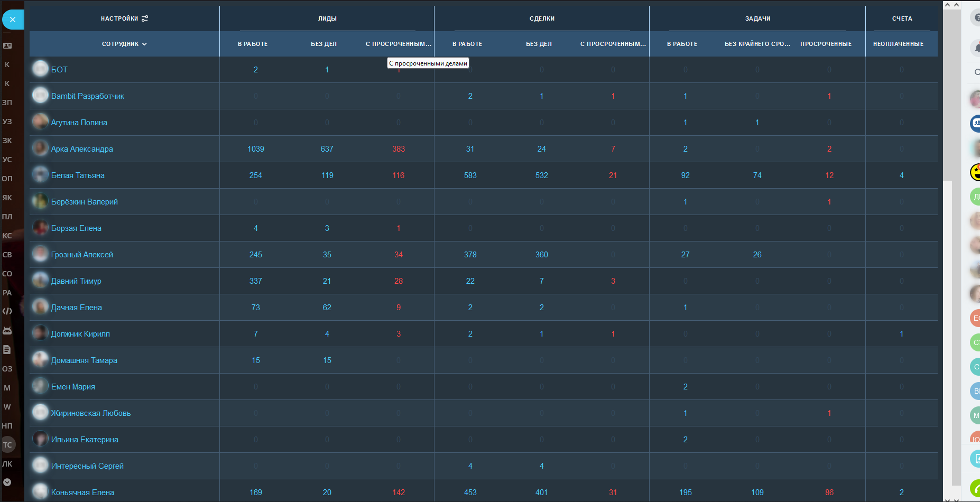Click overdue leads count 383
Viewport: 980px width, 502px height.
399,149
